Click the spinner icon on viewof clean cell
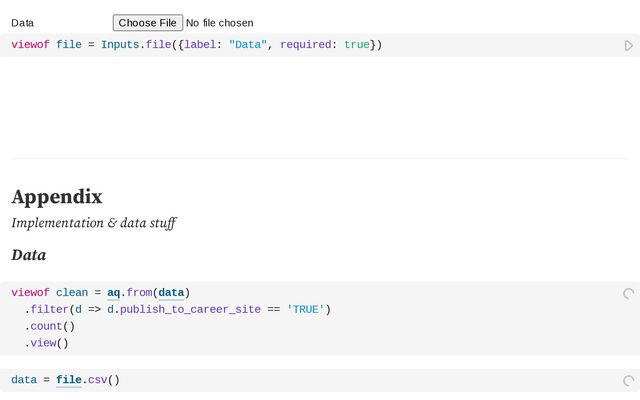This screenshot has width=640, height=400. click(628, 294)
